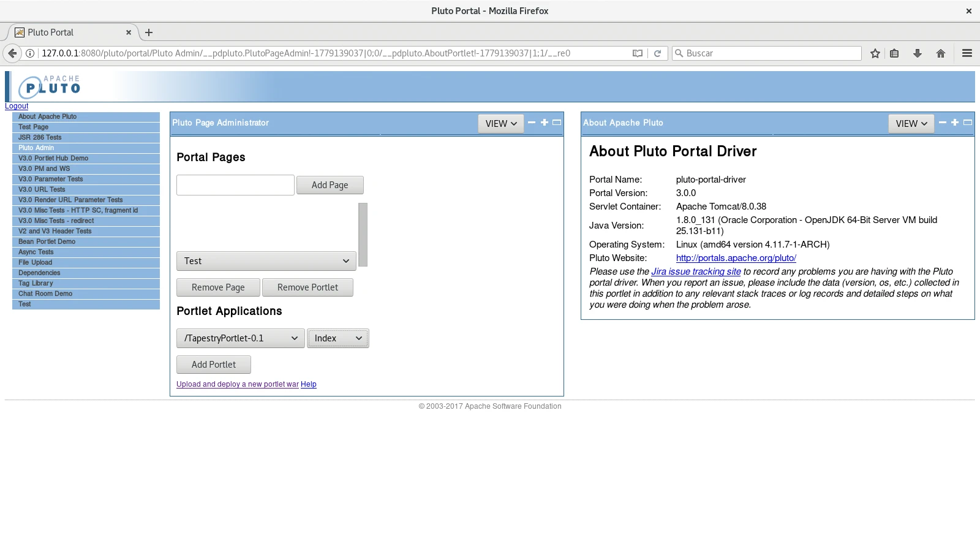
Task: Maximize the Pluto Page Administrator portlet
Action: tap(544, 123)
